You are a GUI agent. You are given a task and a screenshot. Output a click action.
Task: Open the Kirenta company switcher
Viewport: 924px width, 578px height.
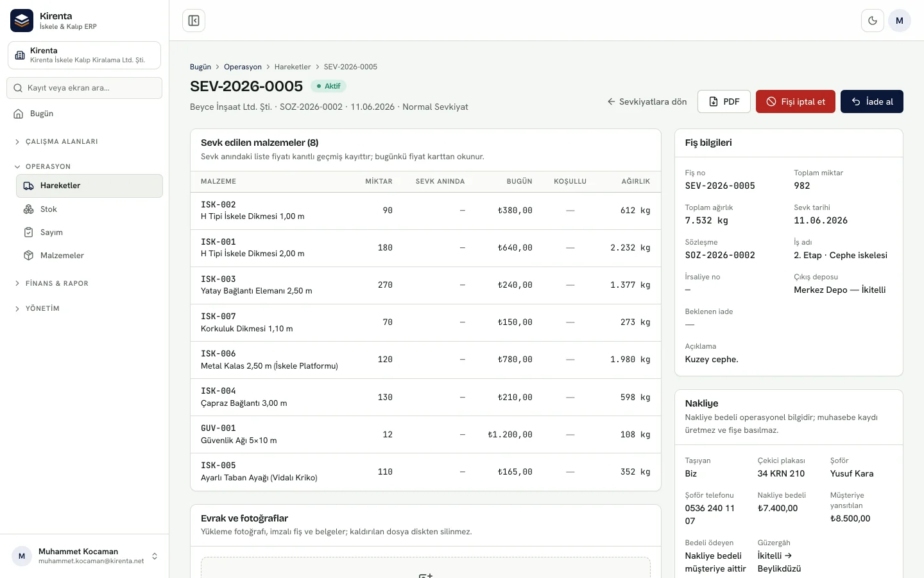84,55
